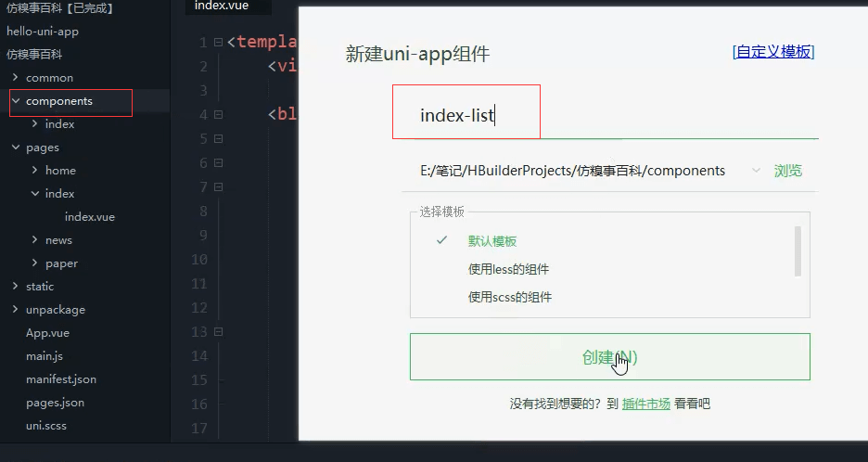Expand the common folder chevron
Image resolution: width=868 pixels, height=462 pixels.
[x=16, y=78]
